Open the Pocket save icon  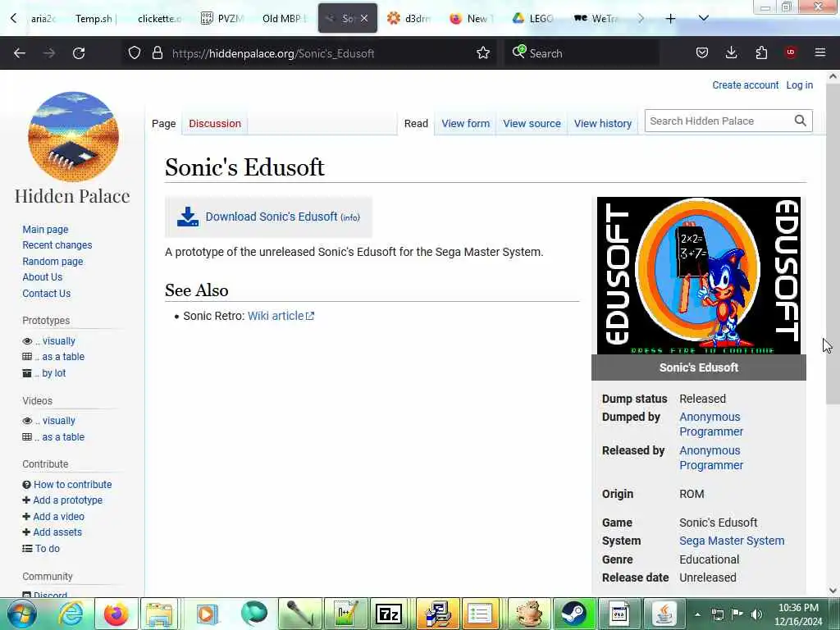point(702,52)
